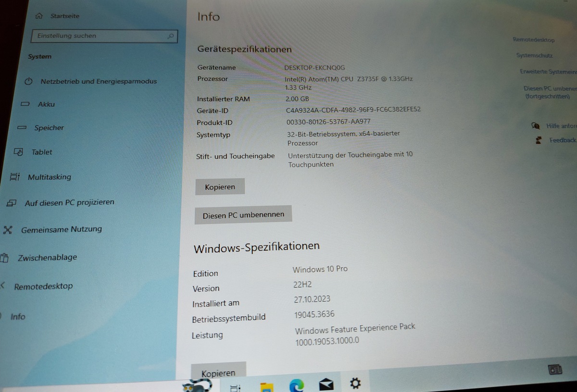Open Gemeinsame Nutzung settings

point(62,229)
